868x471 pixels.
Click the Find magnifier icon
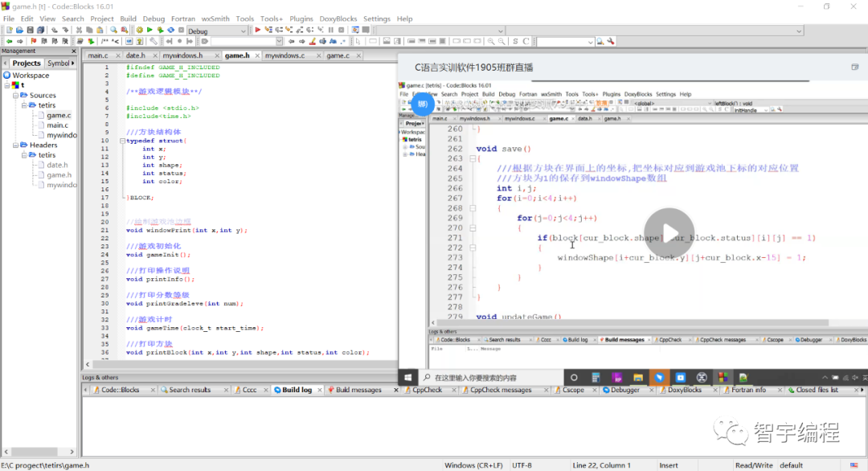113,31
